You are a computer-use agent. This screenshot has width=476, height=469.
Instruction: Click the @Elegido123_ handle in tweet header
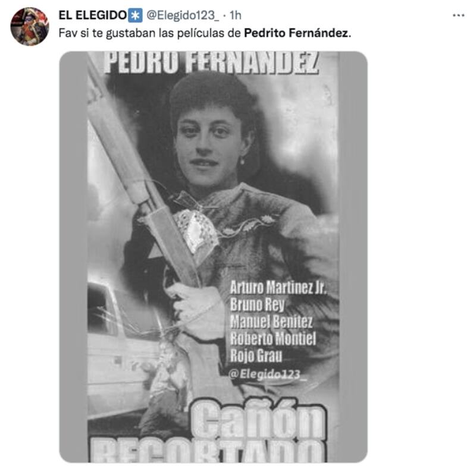point(183,15)
